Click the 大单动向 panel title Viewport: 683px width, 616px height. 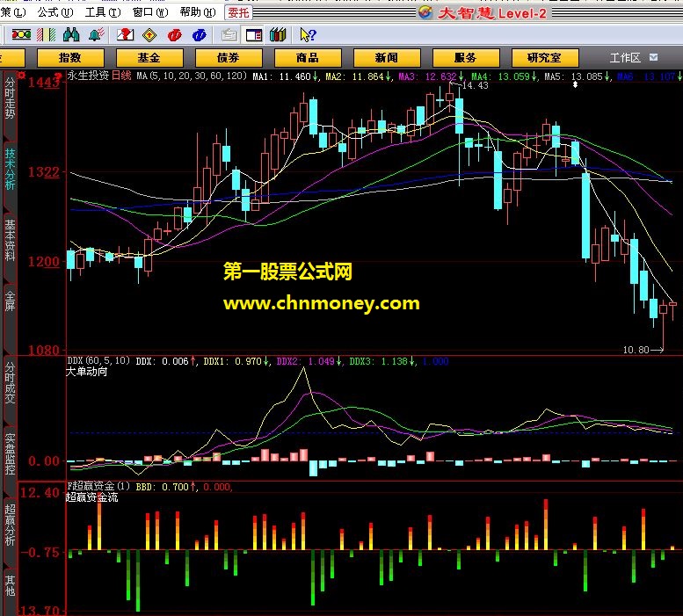(x=87, y=372)
